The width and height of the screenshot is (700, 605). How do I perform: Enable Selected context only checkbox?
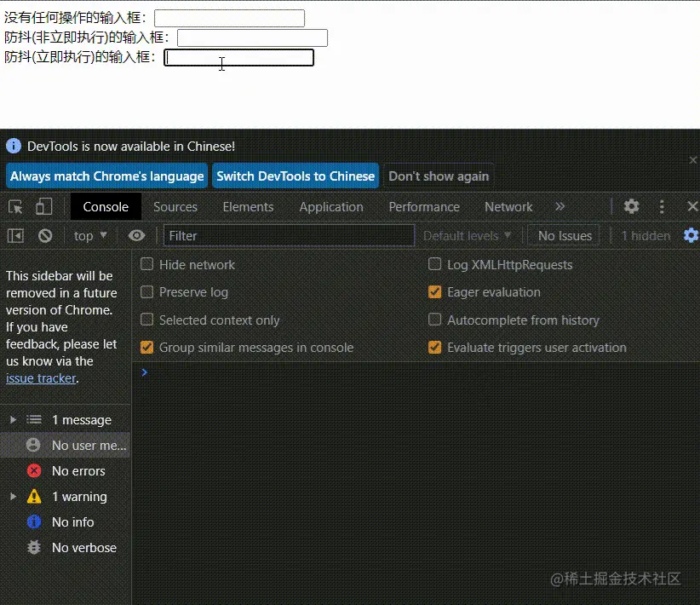(x=146, y=320)
